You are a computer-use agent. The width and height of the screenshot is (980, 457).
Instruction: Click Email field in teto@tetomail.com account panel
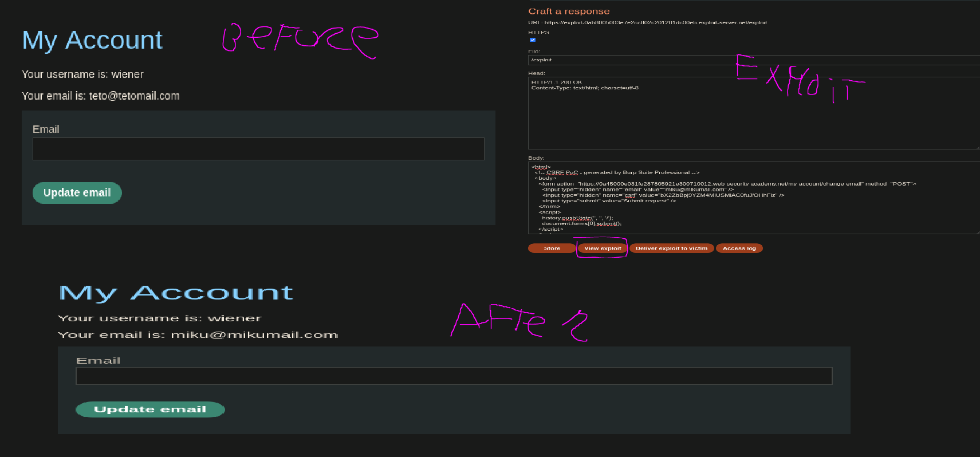258,149
